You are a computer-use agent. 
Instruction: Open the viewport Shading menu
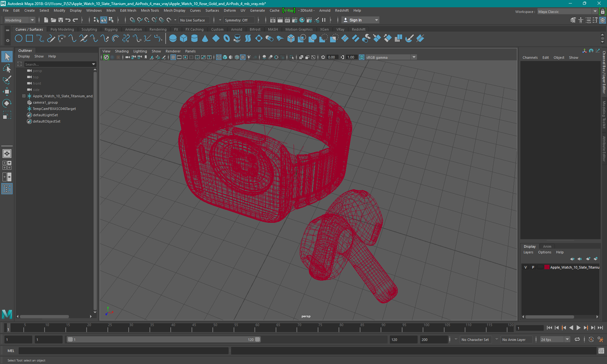pos(122,51)
